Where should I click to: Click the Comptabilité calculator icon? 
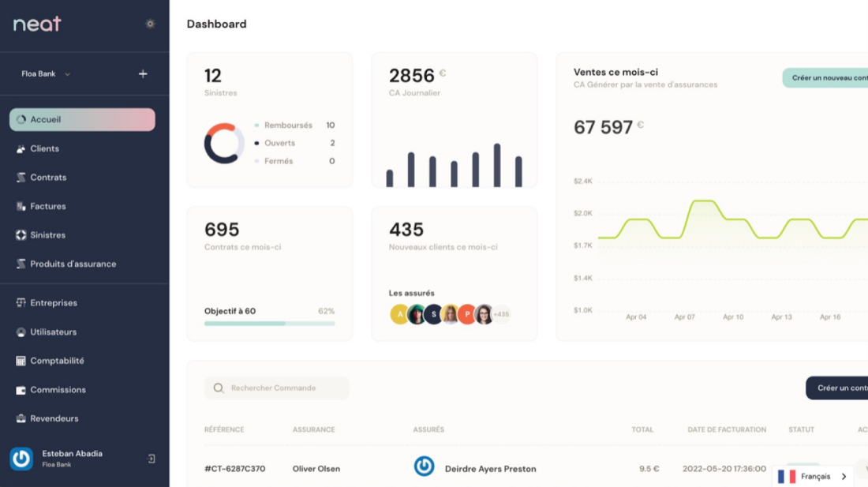[21, 361]
